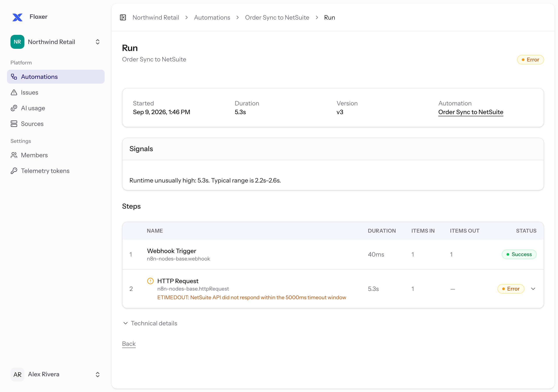Open Members settings page
Image resolution: width=558 pixels, height=392 pixels.
56,155
